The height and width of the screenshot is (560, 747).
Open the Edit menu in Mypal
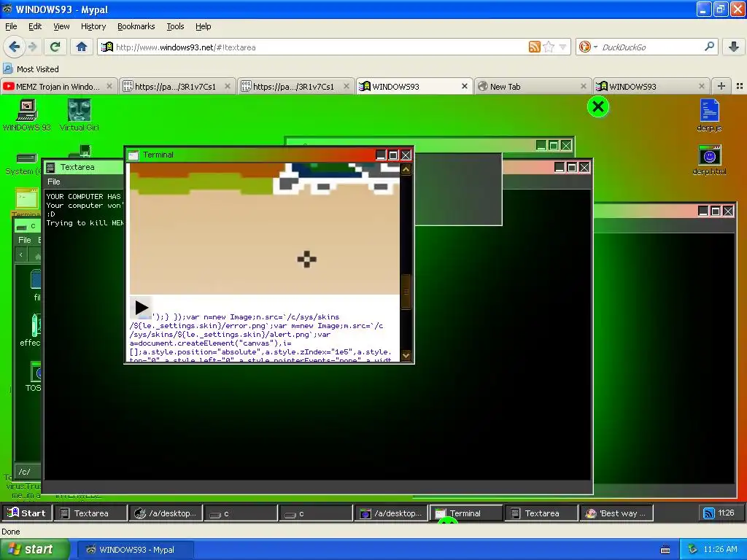pos(35,26)
